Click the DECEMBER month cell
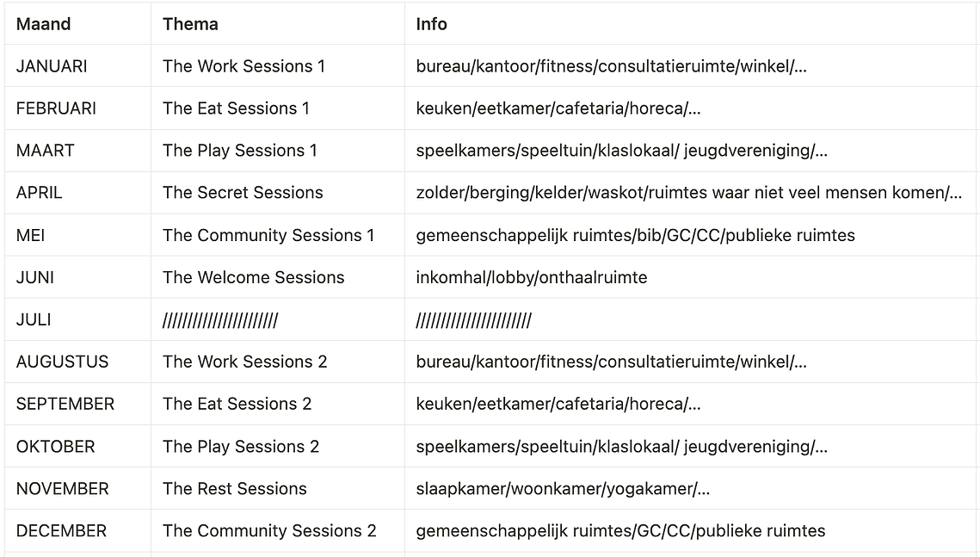Screen dimensions: 980x557 (x=77, y=531)
